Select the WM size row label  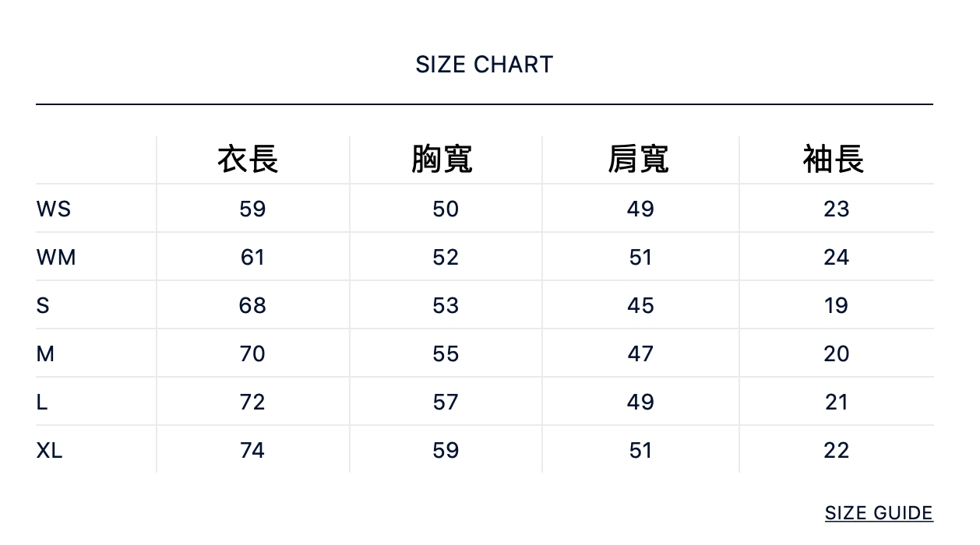coord(56,257)
